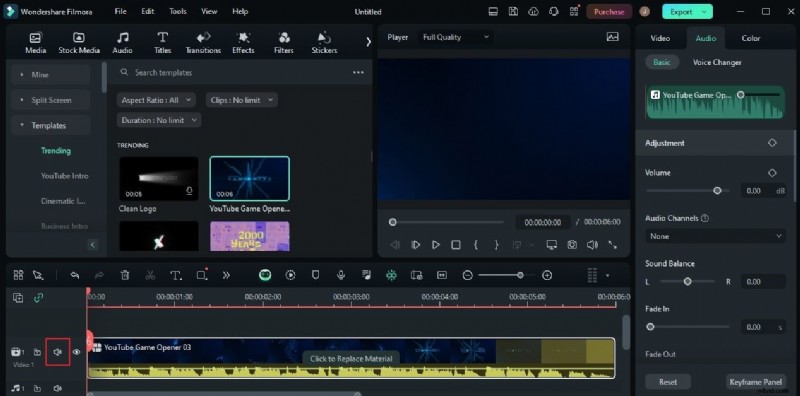Open the Aspect Ratio filter dropdown
The image size is (800, 396).
(156, 100)
